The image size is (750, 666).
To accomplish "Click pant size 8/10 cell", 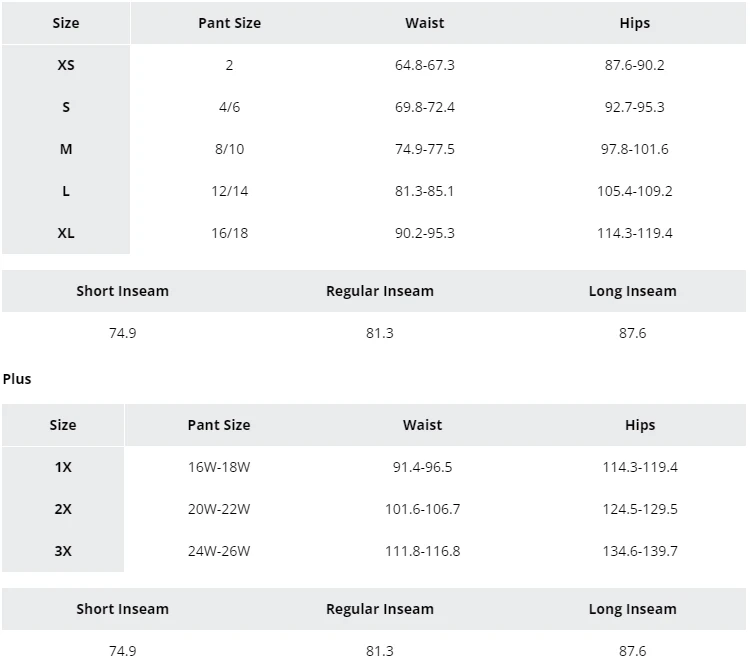I will tap(229, 149).
